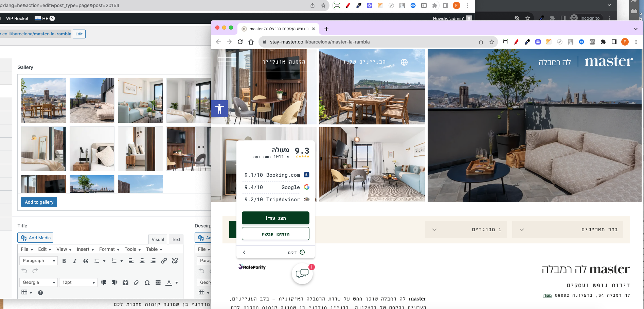Bookmark the stay-master page with the star
Screen dimensions: 644x309
coord(492,42)
